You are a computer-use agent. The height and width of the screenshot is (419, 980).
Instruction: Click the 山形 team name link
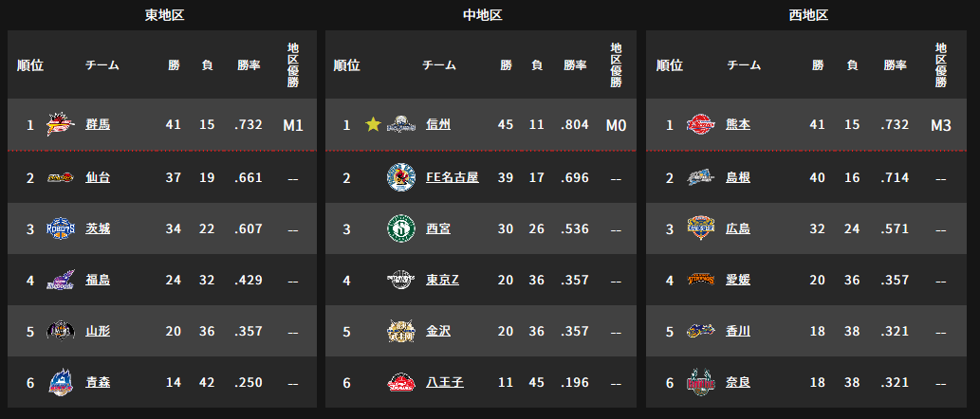pos(98,331)
